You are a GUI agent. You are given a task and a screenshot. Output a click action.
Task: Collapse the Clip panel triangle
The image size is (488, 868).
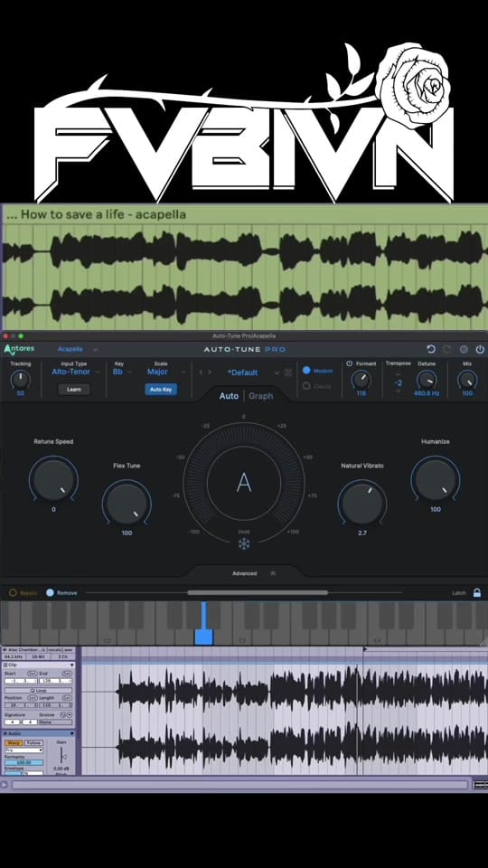point(72,665)
